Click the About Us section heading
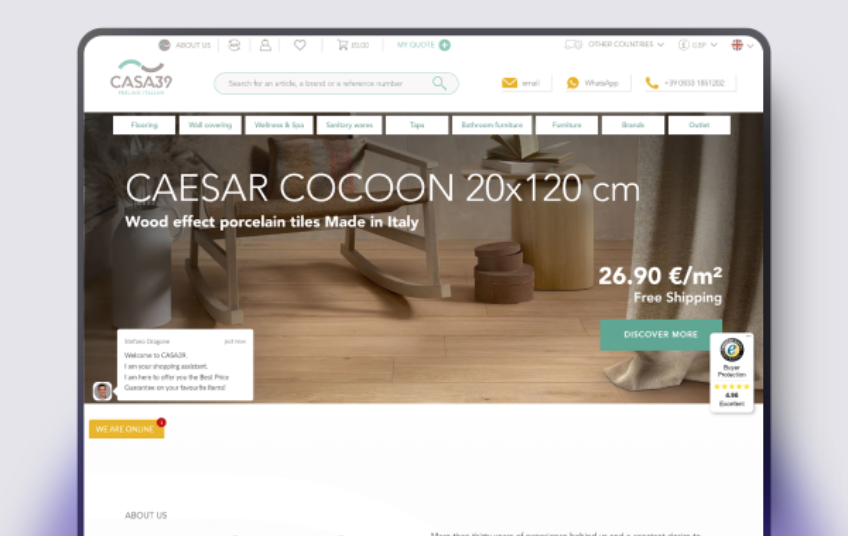This screenshot has width=848, height=536. tap(146, 515)
